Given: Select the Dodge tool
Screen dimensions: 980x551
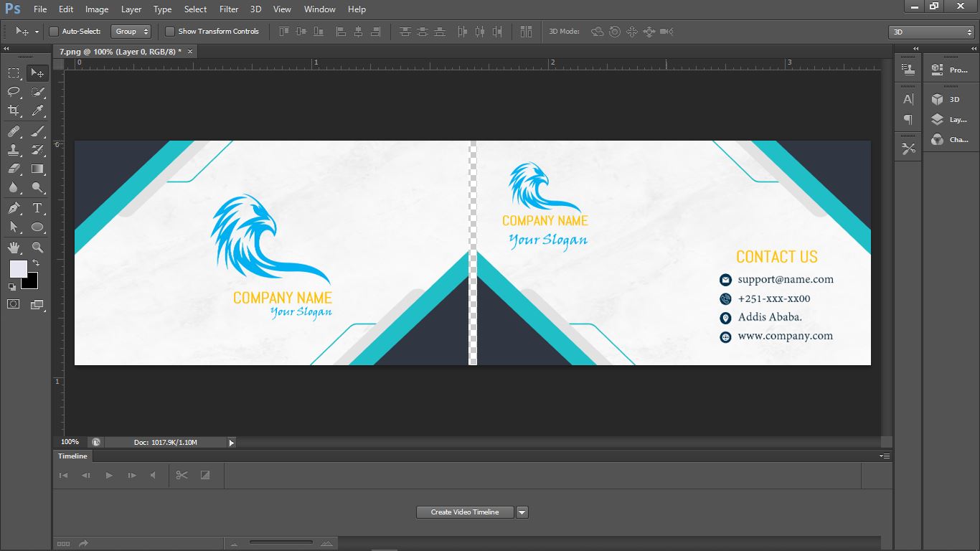Looking at the screenshot, I should pos(37,188).
